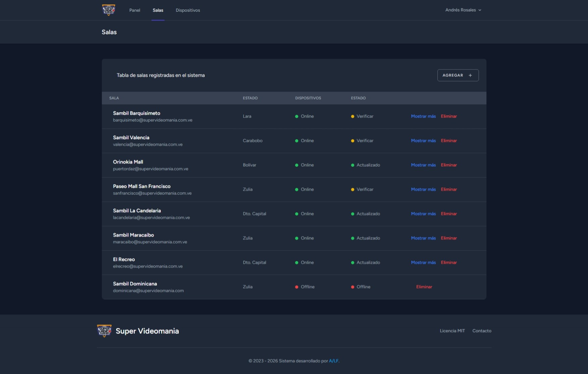This screenshot has width=588, height=374.
Task: Delete Paseo Mall San Francisco room
Action: pyautogui.click(x=449, y=190)
